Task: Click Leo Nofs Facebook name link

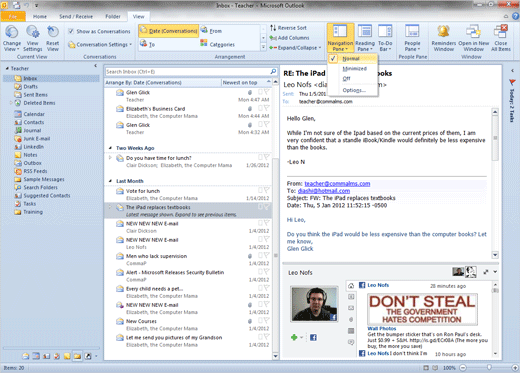Action: coord(378,285)
